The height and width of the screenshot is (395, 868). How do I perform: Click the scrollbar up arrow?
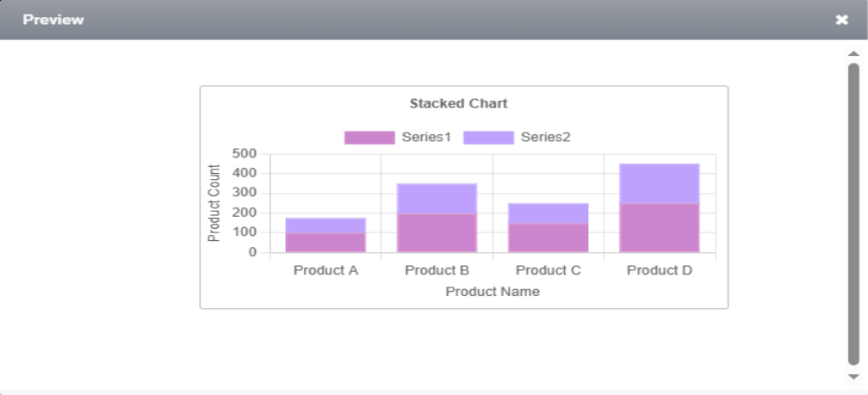click(x=853, y=53)
